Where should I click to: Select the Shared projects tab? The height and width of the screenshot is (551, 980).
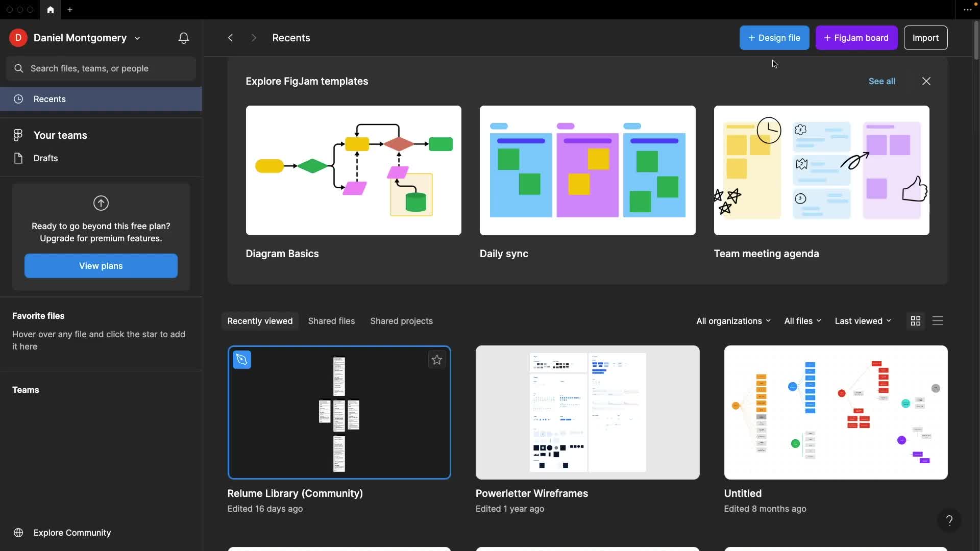click(402, 321)
